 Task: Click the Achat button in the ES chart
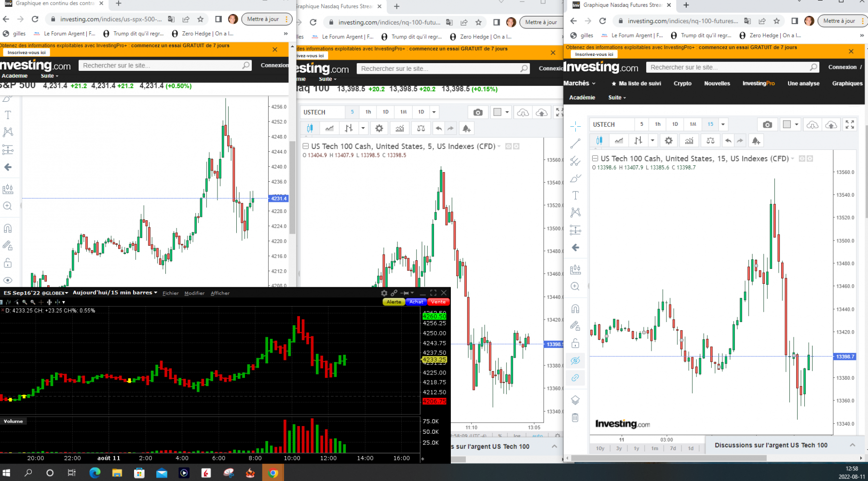click(416, 302)
